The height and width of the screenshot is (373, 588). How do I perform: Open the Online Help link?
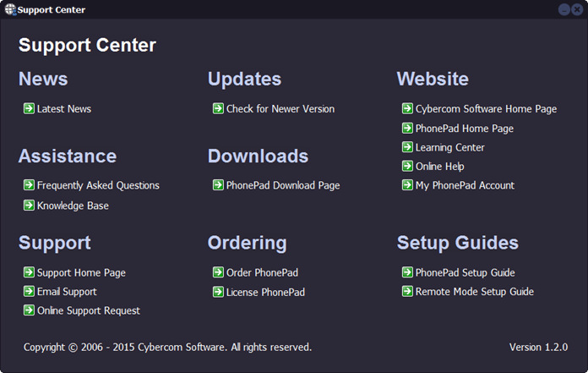point(440,167)
